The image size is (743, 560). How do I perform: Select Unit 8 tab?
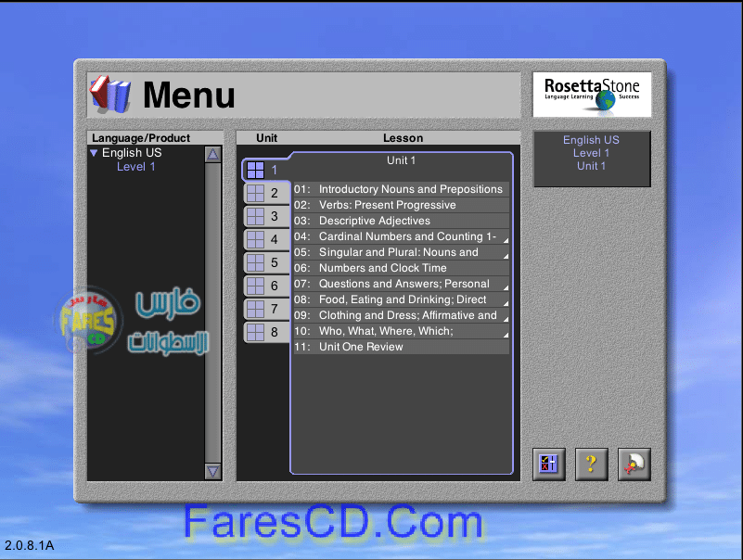coord(266,332)
